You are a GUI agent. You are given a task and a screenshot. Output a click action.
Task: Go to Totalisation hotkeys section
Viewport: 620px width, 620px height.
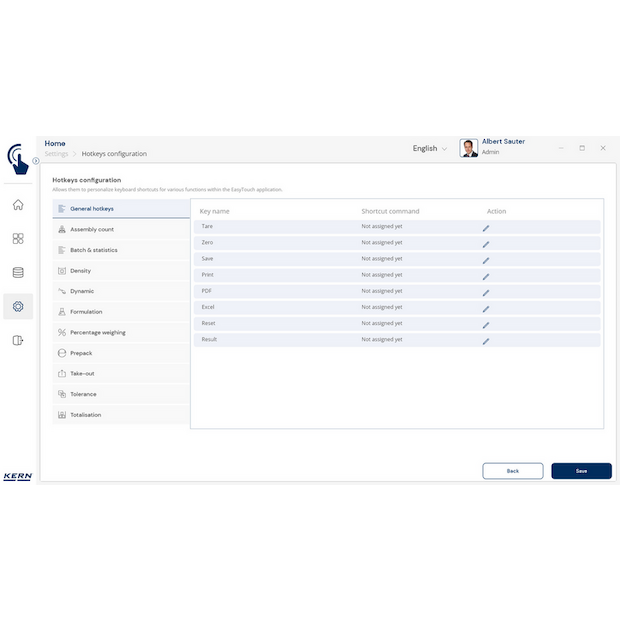click(85, 415)
